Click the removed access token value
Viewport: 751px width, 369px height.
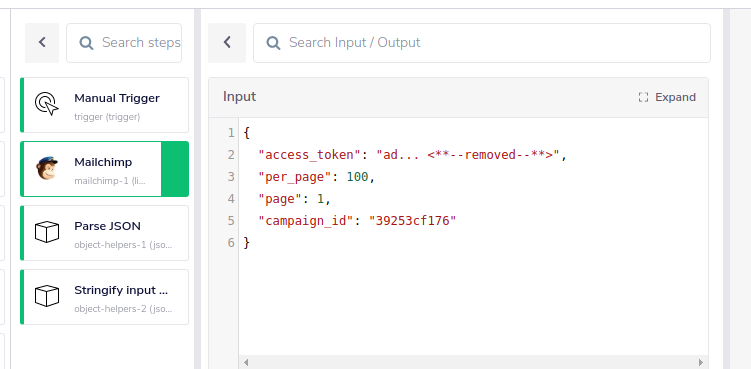point(468,155)
